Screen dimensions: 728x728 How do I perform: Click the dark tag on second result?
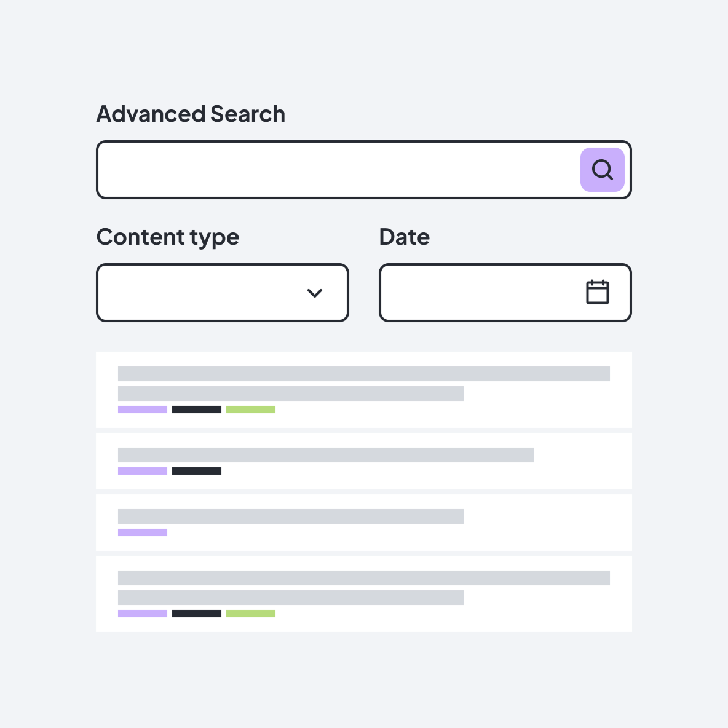[x=197, y=471]
